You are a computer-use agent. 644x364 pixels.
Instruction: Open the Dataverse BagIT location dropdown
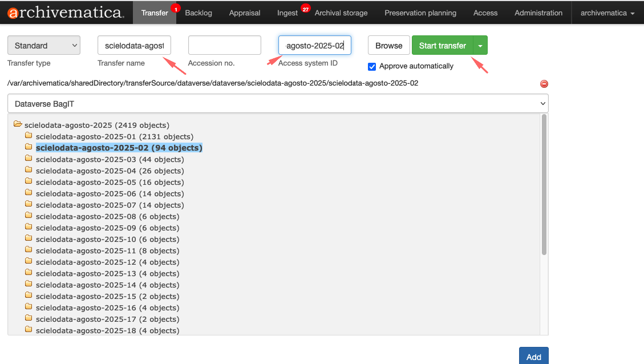[x=278, y=103]
